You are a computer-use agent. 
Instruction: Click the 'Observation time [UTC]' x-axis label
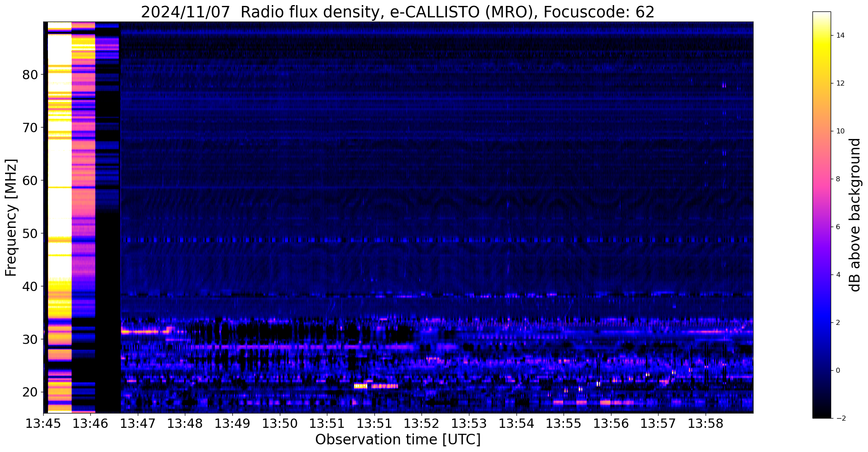click(398, 439)
